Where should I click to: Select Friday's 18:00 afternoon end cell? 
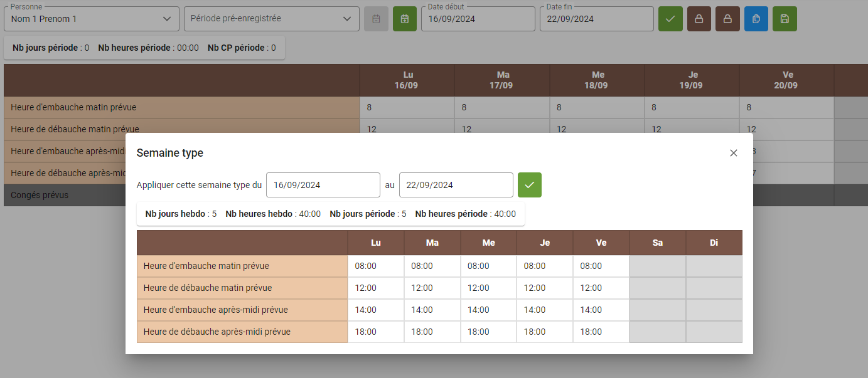click(601, 332)
